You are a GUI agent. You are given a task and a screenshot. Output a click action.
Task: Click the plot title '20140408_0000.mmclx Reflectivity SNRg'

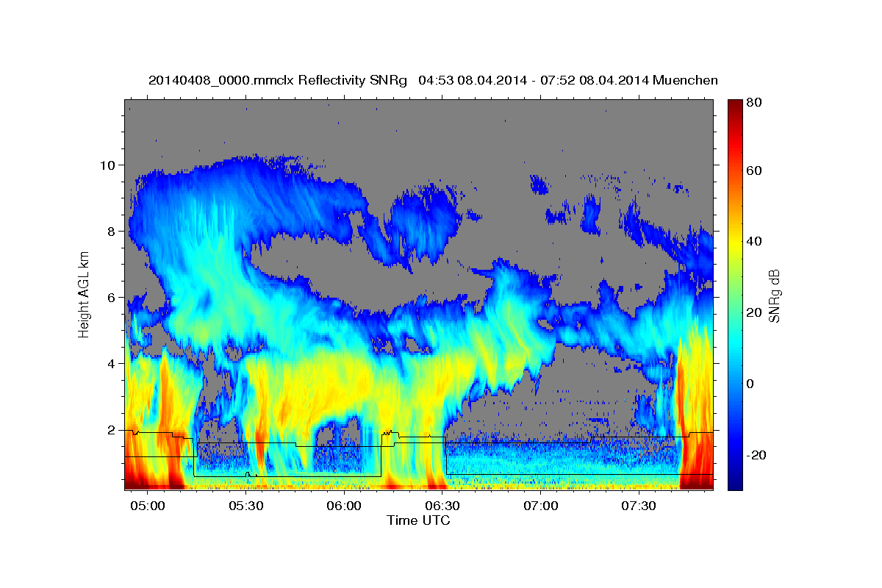click(277, 80)
